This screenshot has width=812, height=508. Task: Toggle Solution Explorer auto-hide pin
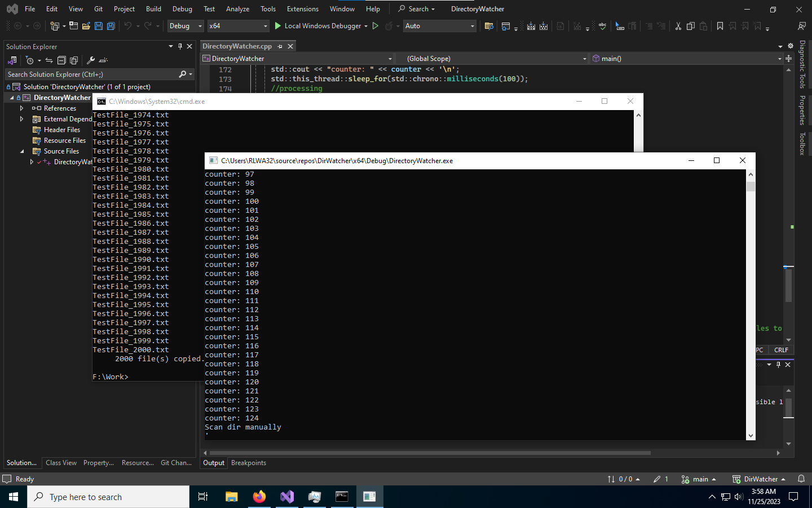(x=180, y=46)
